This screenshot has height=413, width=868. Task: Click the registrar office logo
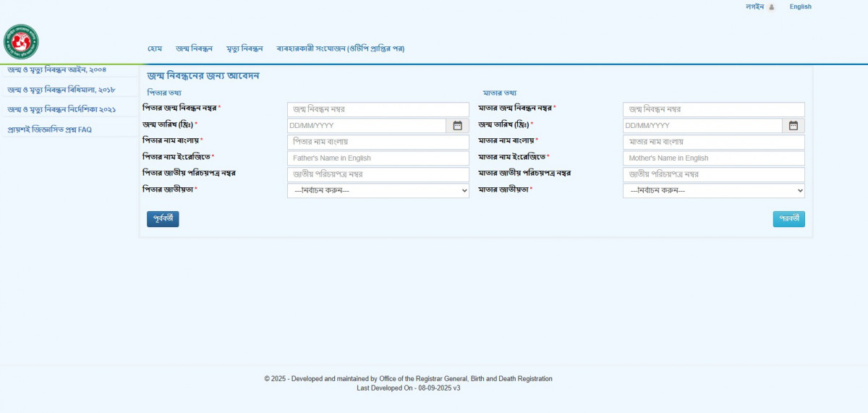click(22, 42)
